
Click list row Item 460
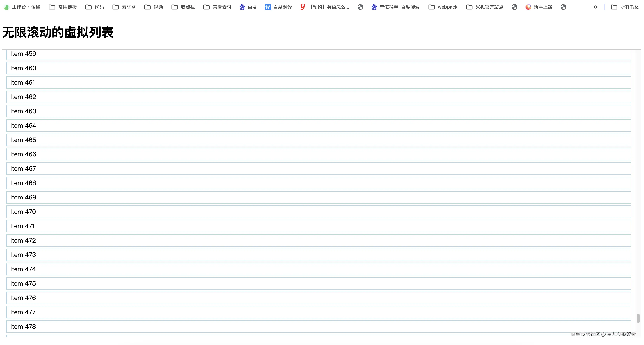[319, 68]
